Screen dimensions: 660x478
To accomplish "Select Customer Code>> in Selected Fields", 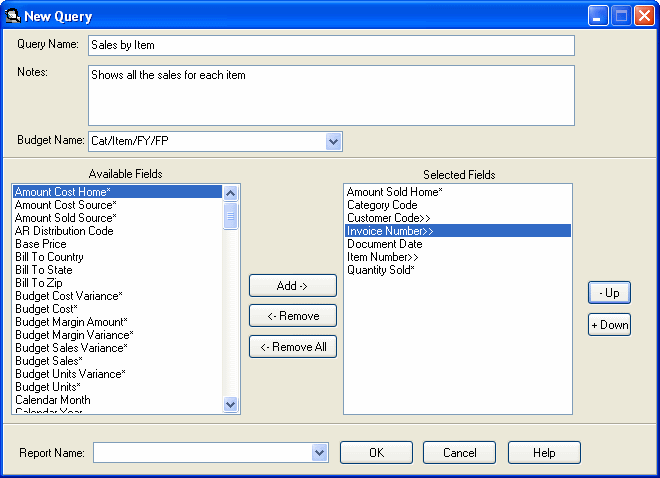I will point(458,218).
